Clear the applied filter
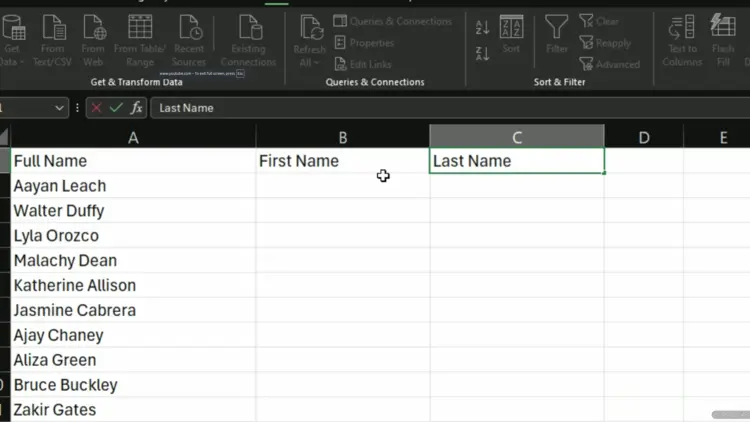Screen dimensions: 750x422 click(x=599, y=21)
